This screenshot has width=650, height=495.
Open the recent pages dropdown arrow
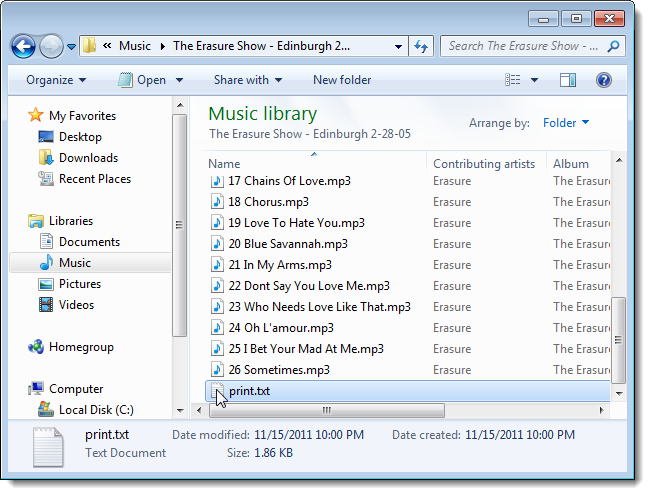coord(71,47)
